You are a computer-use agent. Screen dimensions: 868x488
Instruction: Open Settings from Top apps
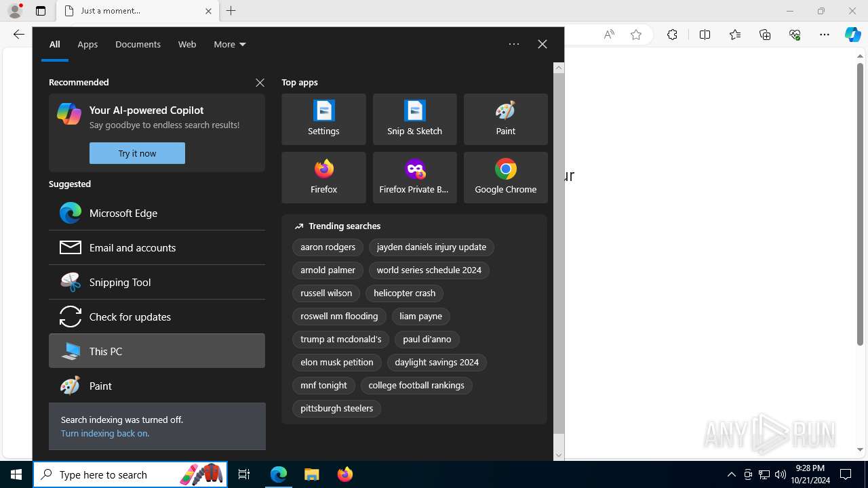click(x=323, y=119)
